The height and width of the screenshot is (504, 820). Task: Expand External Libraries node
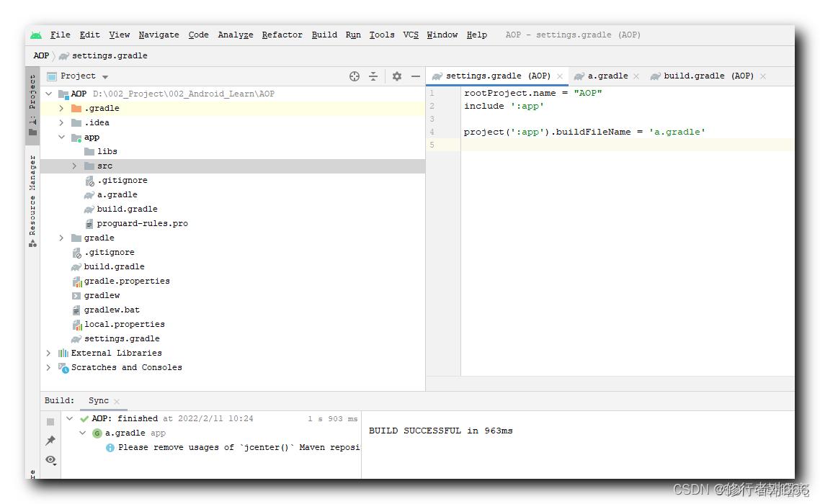pos(48,353)
